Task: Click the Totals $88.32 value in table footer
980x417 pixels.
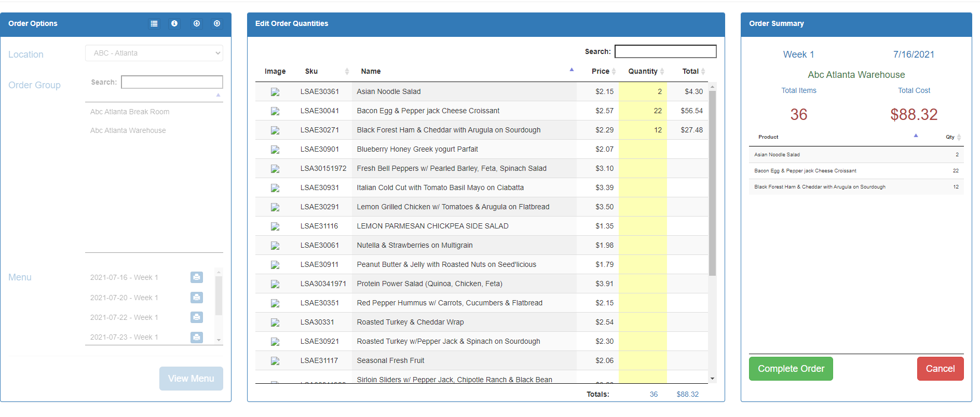Action: [687, 394]
